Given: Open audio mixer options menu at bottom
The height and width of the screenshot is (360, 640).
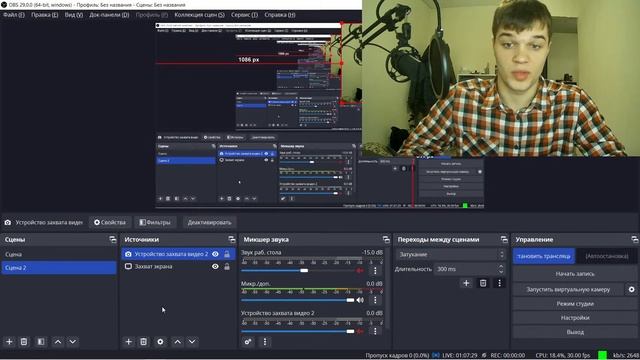Looking at the screenshot, I should tap(265, 342).
